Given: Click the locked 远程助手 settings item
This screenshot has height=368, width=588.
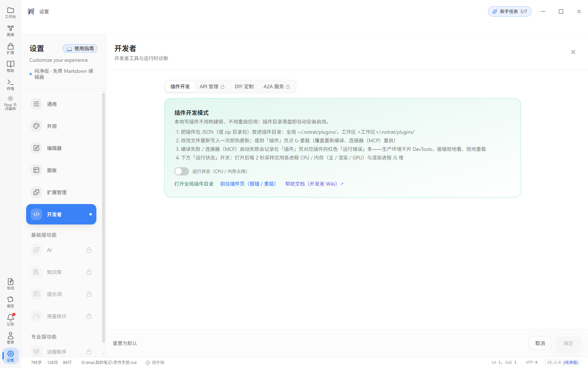Looking at the screenshot, I should [x=61, y=352].
